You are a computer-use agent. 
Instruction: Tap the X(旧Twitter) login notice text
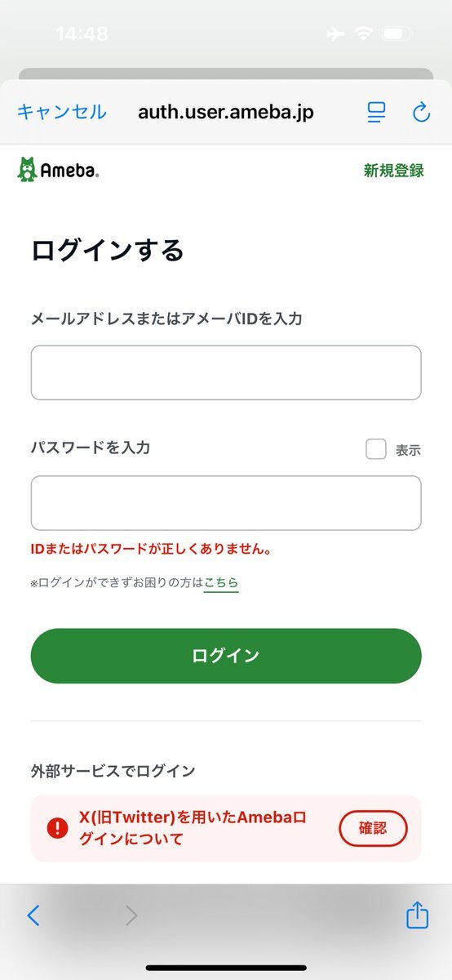[x=193, y=828]
